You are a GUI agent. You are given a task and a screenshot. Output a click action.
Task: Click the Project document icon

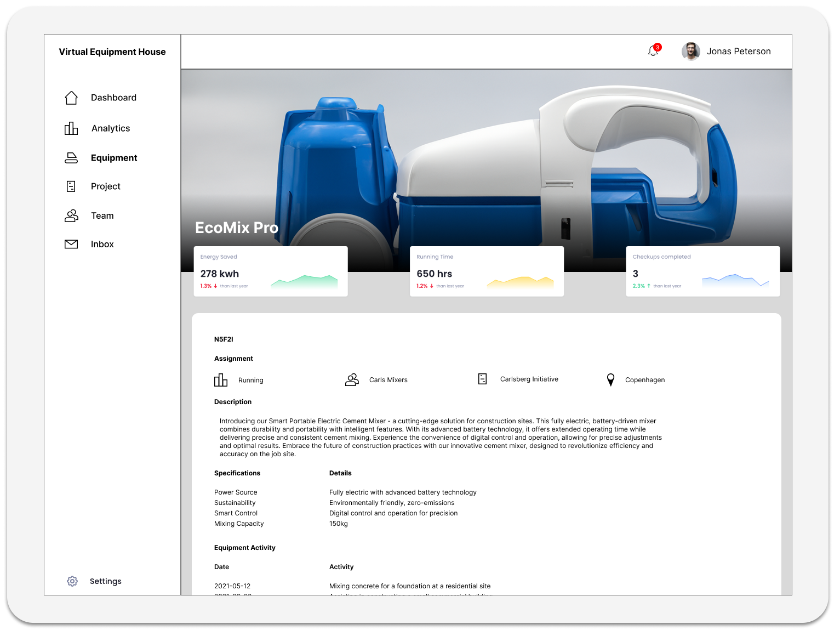click(71, 186)
